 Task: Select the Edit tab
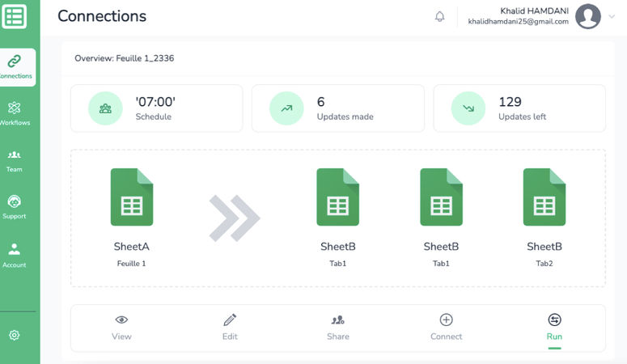click(230, 327)
